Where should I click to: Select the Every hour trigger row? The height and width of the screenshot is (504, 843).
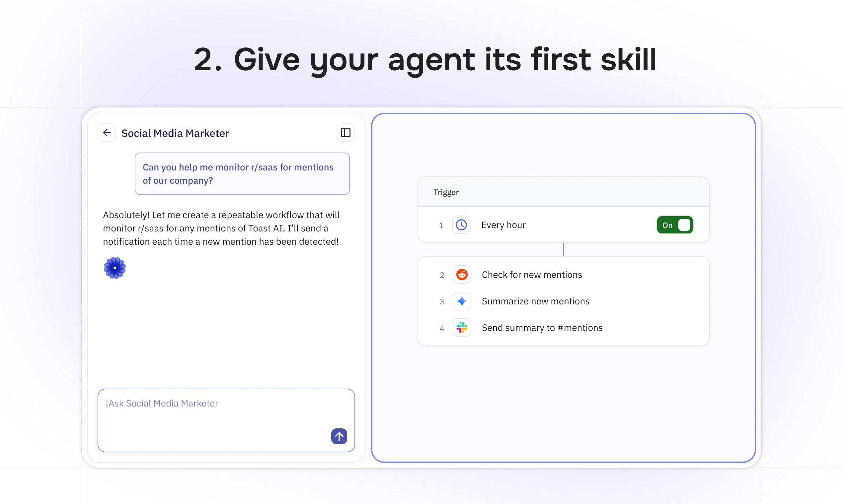503,224
